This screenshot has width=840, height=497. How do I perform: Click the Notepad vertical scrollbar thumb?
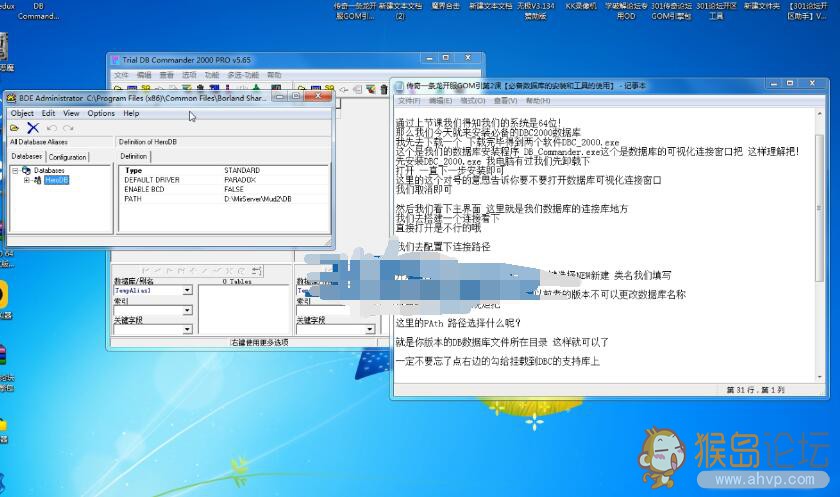[x=820, y=208]
